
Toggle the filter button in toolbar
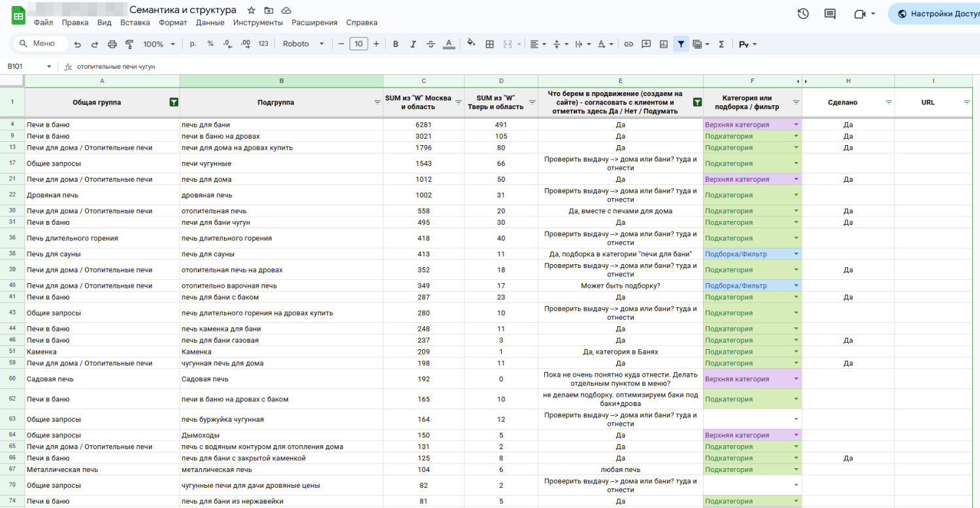(681, 44)
